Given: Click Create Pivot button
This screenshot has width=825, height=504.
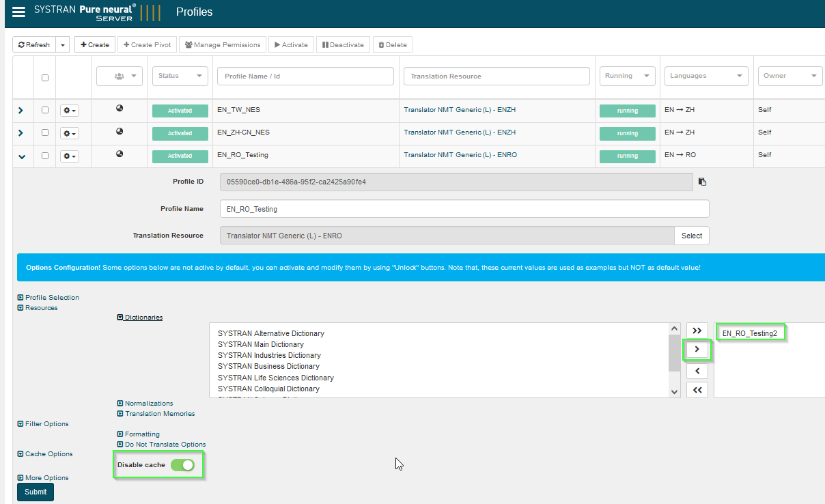Looking at the screenshot, I should (x=147, y=44).
